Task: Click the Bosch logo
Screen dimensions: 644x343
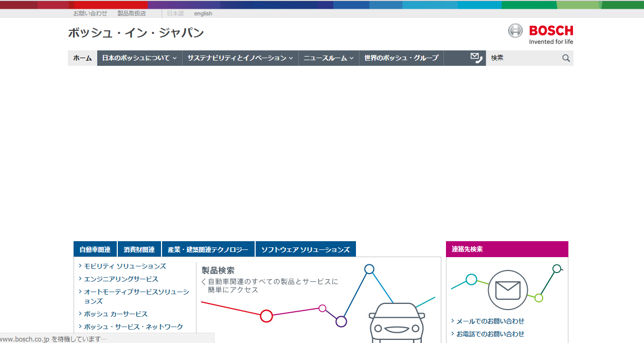Action: [540, 34]
